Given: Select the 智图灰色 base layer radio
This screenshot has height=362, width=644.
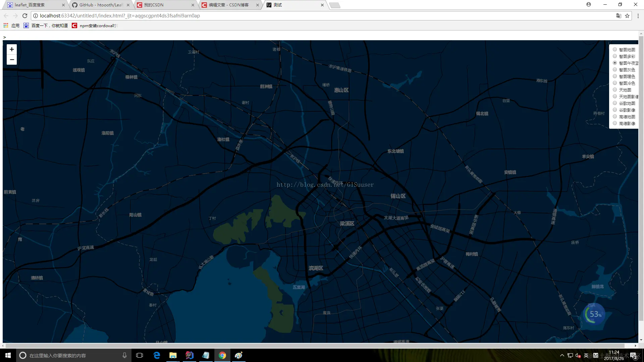Looking at the screenshot, I should tap(615, 70).
